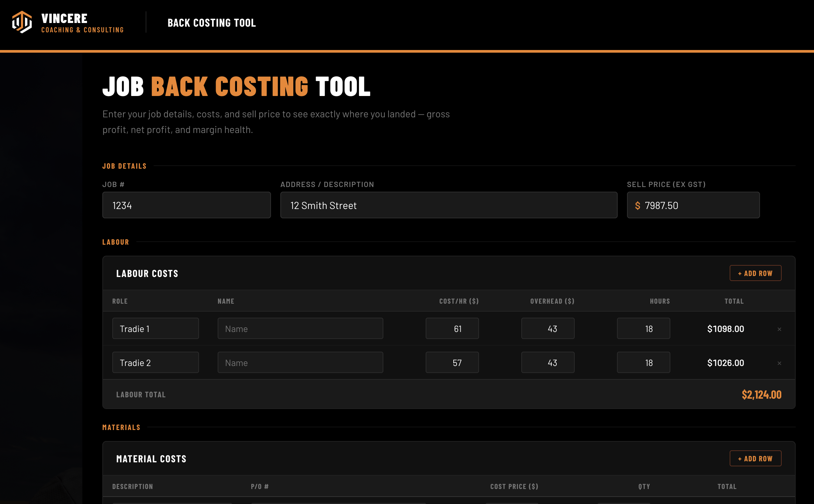
Task: Click the P/O # column header
Action: click(x=260, y=486)
